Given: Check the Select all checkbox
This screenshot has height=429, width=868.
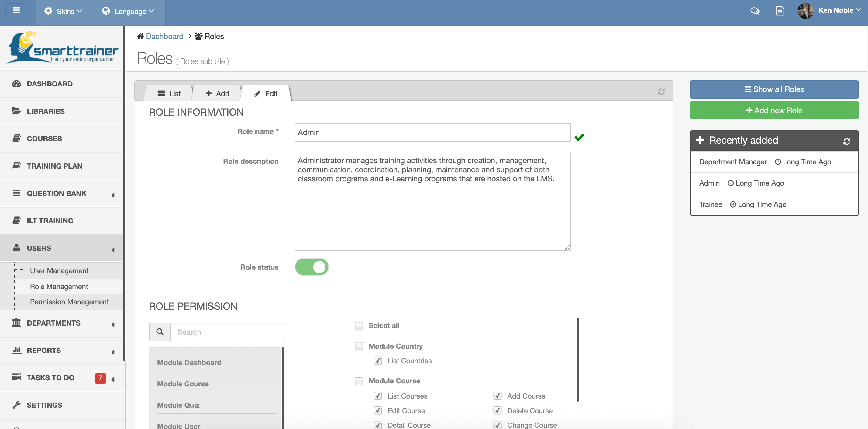Looking at the screenshot, I should click(359, 326).
